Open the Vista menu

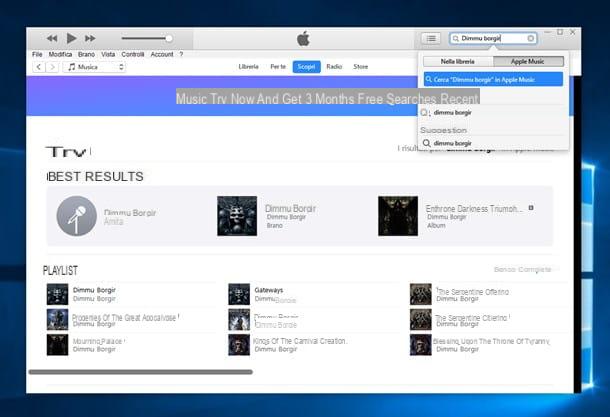[108, 54]
